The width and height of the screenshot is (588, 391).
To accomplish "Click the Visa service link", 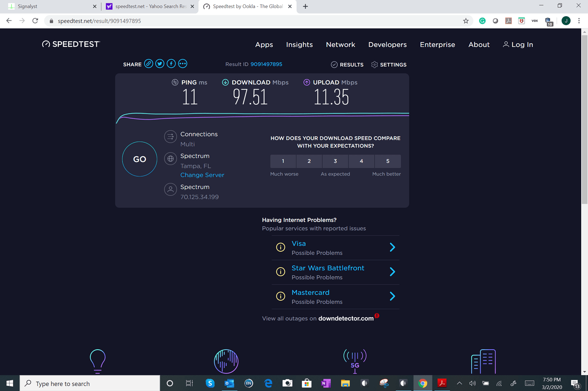I will [299, 244].
